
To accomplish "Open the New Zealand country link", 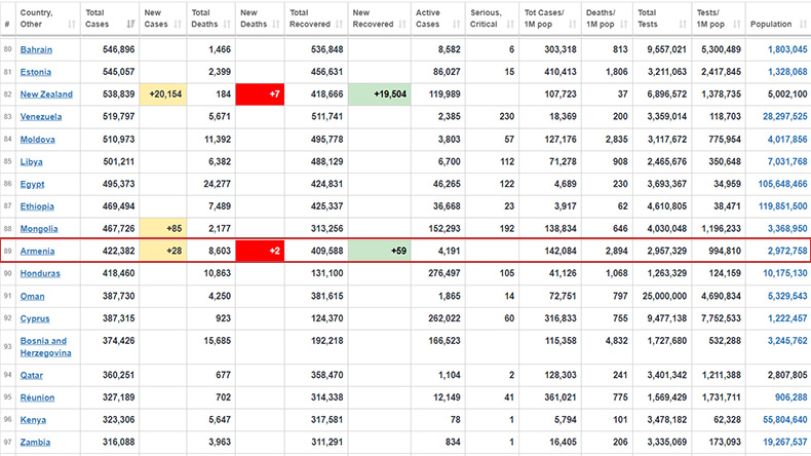I will 47,94.
